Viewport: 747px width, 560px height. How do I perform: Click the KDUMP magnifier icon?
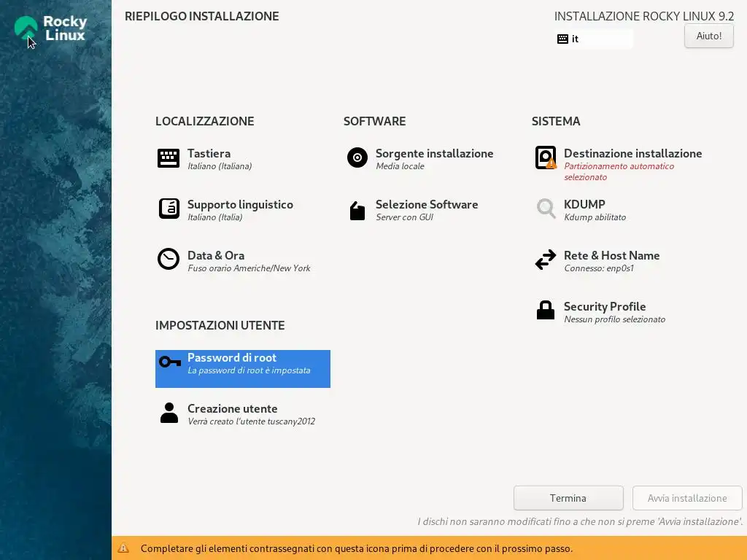pyautogui.click(x=546, y=209)
